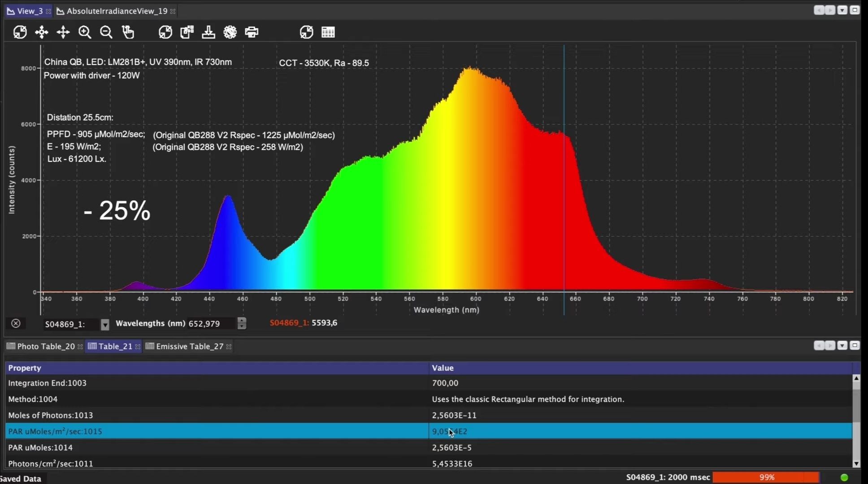Close the AbsoluteIrradianceView_19 tab
The image size is (868, 484).
point(173,11)
